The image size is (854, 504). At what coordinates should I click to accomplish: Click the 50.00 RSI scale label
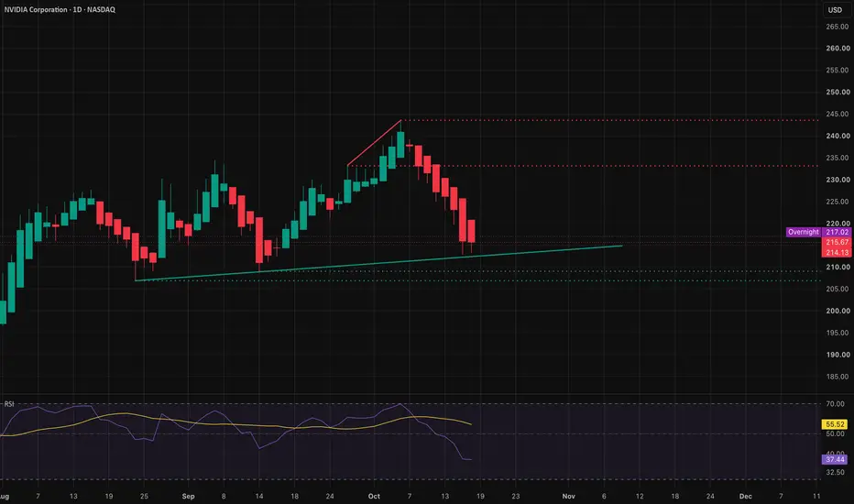(x=835, y=433)
